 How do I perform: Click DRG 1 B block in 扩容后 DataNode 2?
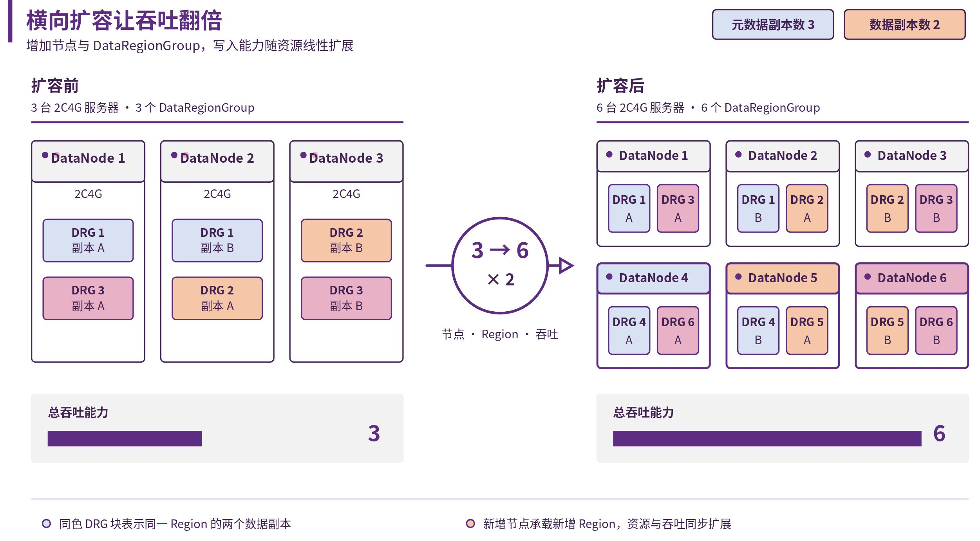[x=758, y=208]
